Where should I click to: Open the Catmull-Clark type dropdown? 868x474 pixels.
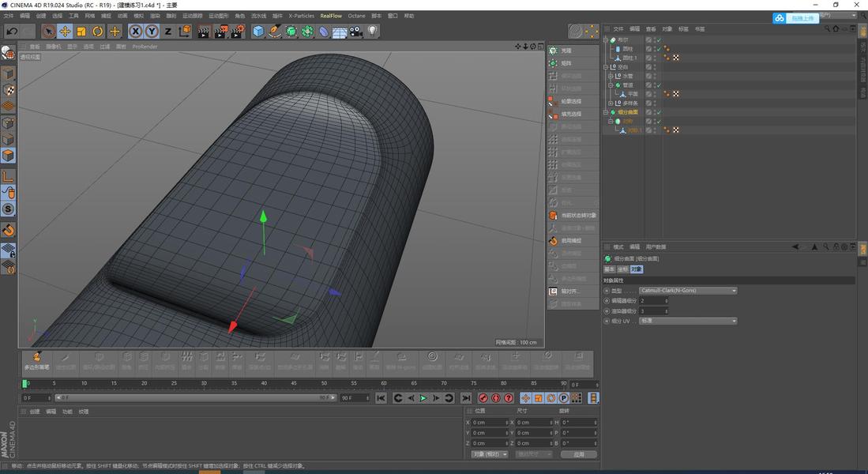[x=687, y=291]
